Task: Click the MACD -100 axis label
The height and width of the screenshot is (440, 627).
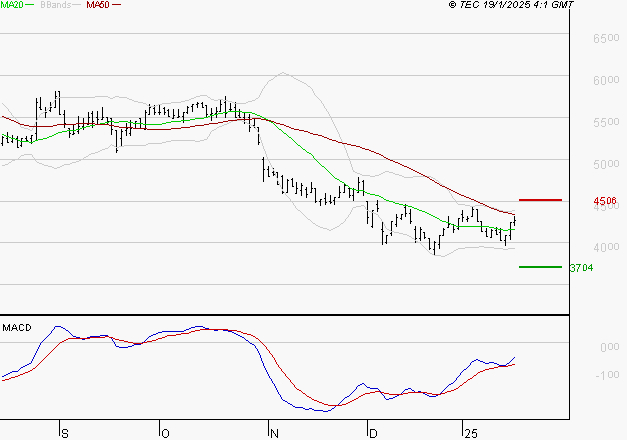Action: [x=607, y=375]
